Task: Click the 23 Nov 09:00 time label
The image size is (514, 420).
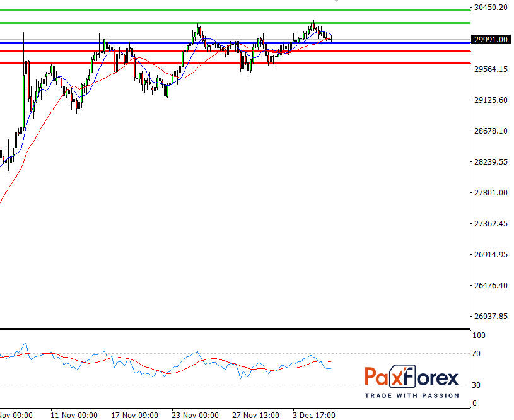Action: coord(195,416)
